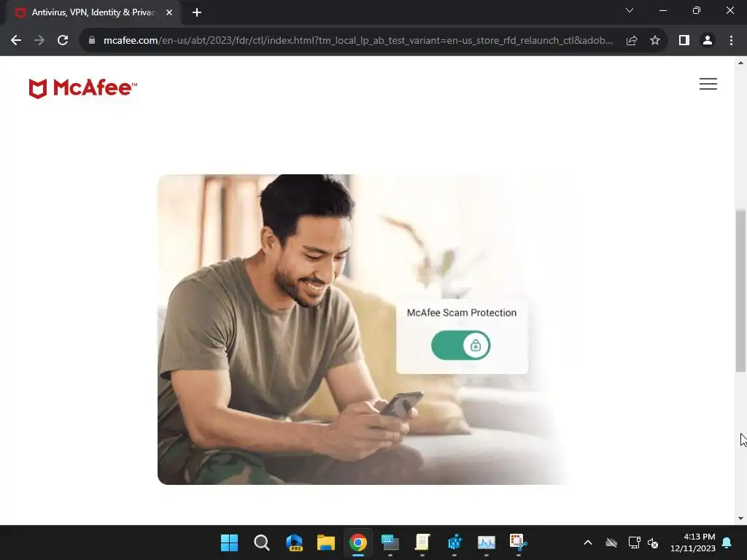Open Windows taskbar search
The height and width of the screenshot is (560, 747).
[262, 542]
